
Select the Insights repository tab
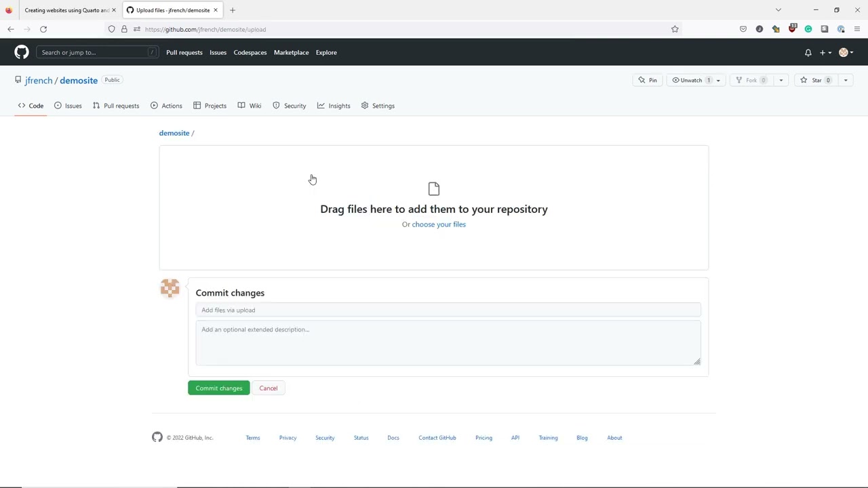334,106
